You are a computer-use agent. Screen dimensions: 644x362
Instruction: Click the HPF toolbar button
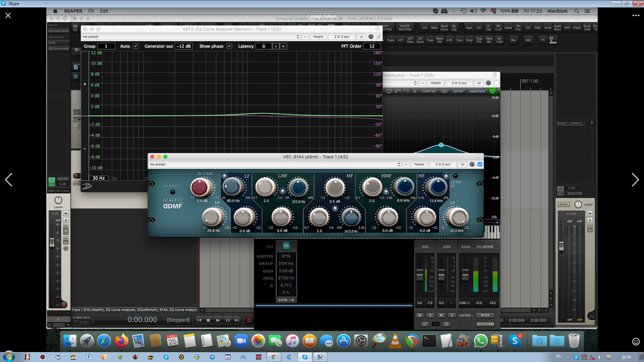(567, 28)
